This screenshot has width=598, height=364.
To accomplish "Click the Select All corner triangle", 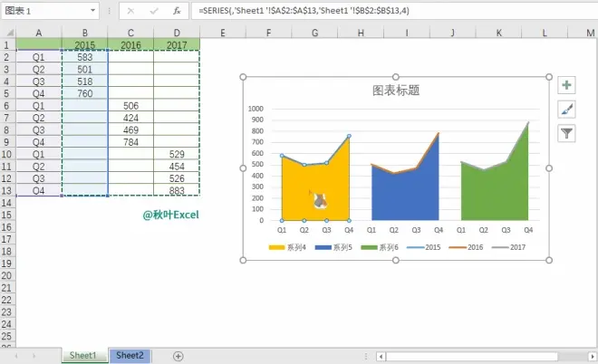I will click(x=8, y=33).
